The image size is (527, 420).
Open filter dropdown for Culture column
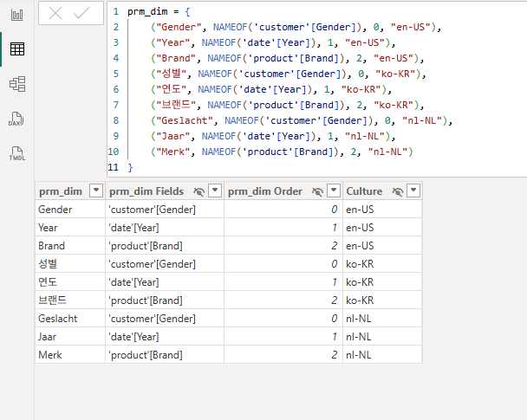413,191
